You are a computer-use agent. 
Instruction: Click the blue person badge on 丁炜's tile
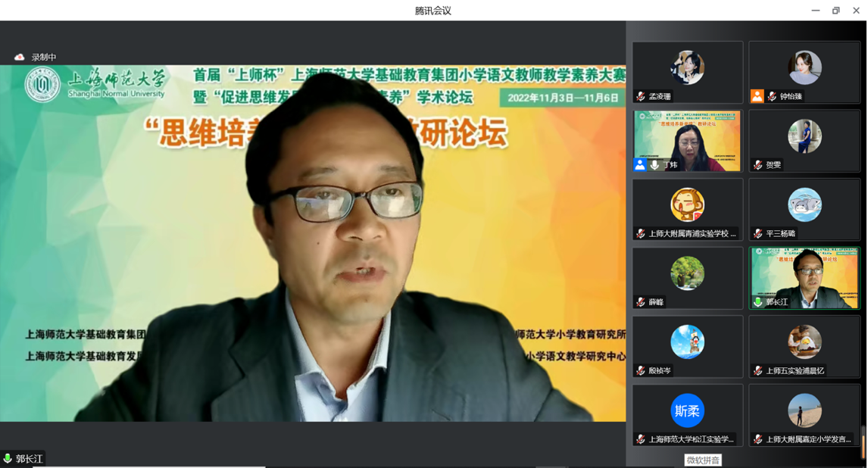pyautogui.click(x=640, y=164)
